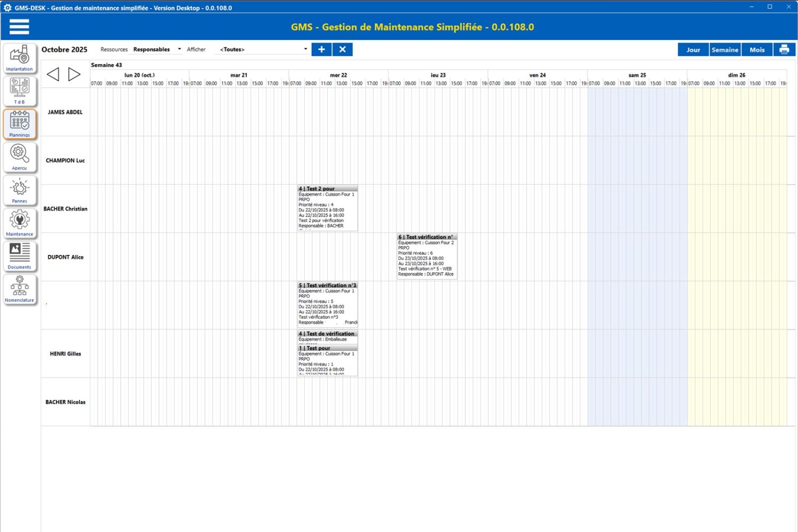Open the Pannes breakdowns icon
Screen dimensions: 798x532
coord(20,190)
